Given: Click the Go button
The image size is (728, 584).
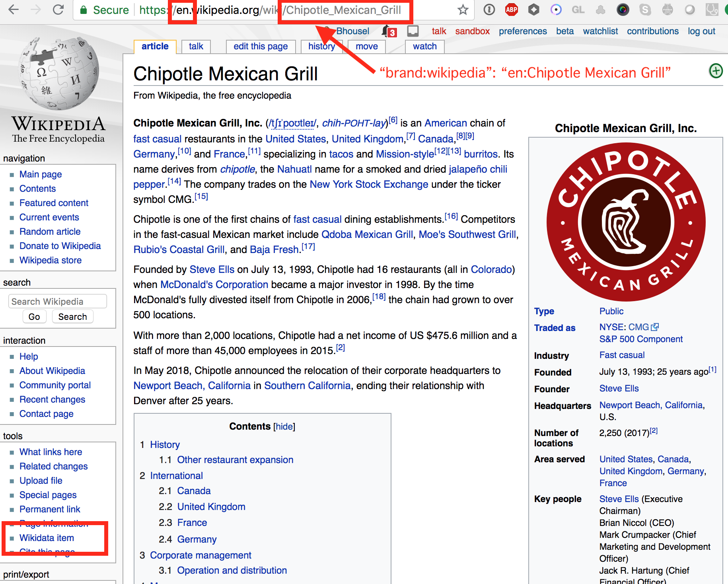Looking at the screenshot, I should [x=34, y=317].
